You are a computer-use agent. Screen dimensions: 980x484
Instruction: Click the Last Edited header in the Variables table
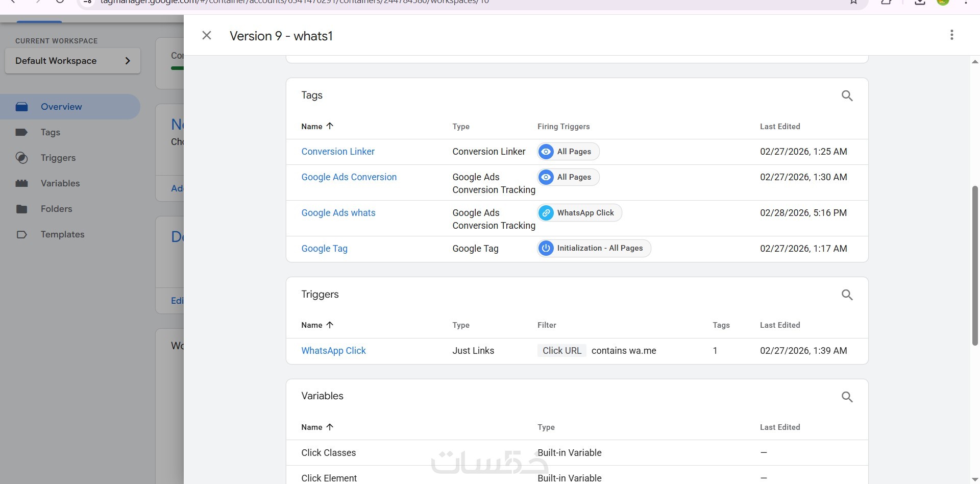(x=780, y=427)
